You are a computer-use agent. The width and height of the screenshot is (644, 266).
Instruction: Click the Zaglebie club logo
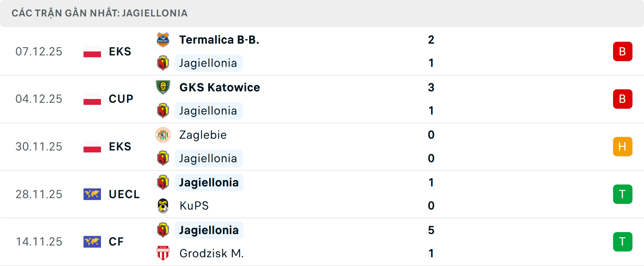coord(163,135)
